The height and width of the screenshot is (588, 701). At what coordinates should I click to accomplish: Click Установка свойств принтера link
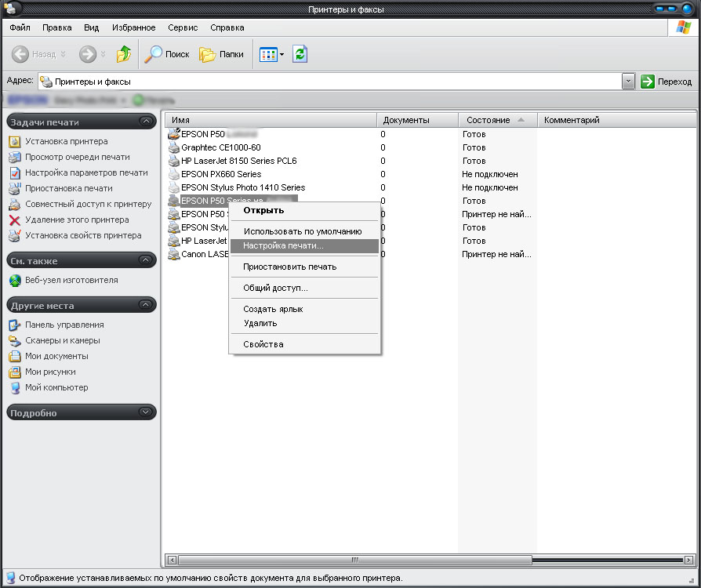coord(83,235)
